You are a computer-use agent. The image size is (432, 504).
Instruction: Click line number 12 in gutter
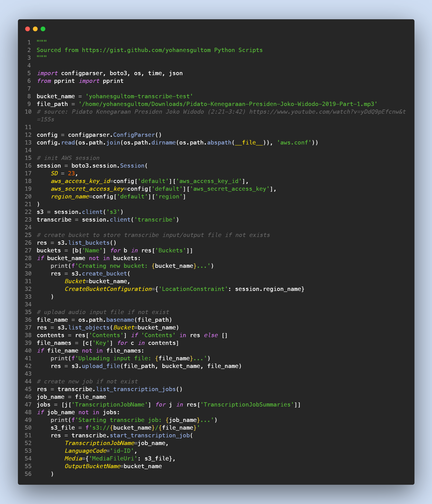[x=28, y=135]
